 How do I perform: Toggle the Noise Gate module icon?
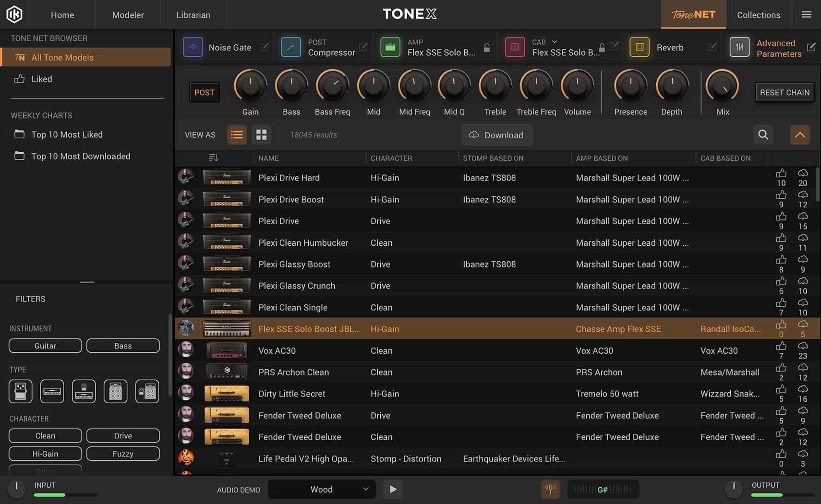pos(193,47)
